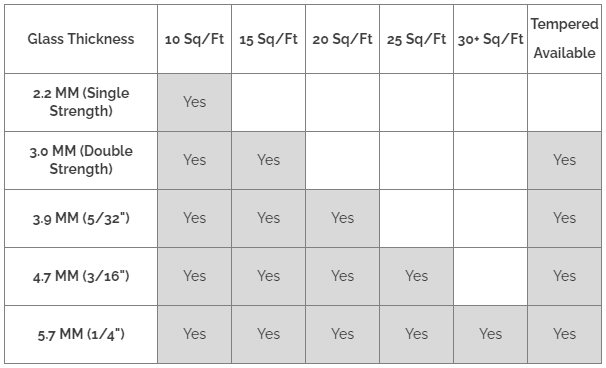Select the 5.7 MM (1/4") row label
The height and width of the screenshot is (368, 606).
coord(81,334)
